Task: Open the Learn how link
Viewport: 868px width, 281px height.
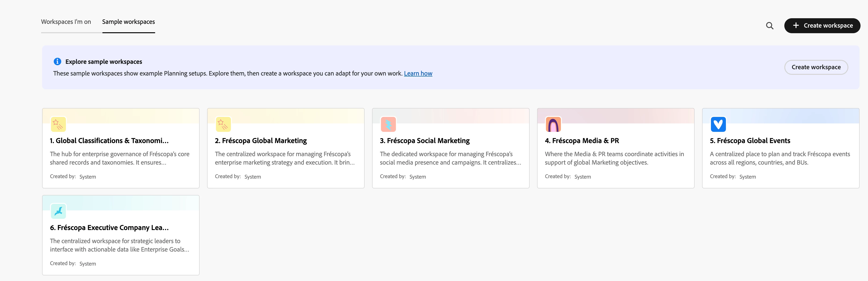Action: click(418, 73)
